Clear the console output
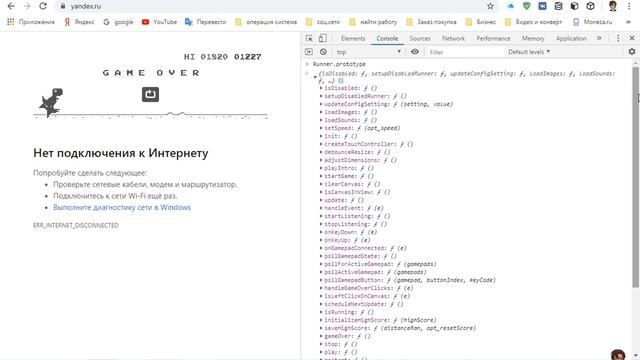Viewport: 640px width, 360px height. coord(323,52)
